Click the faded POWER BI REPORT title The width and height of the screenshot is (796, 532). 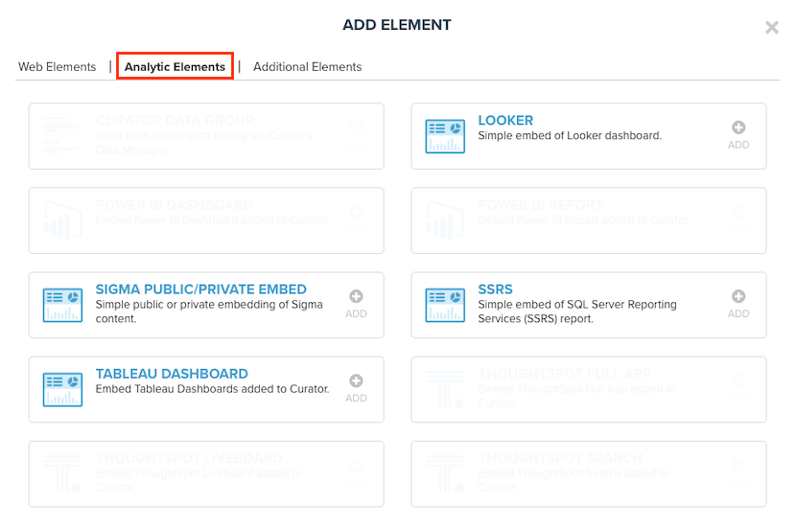point(540,204)
